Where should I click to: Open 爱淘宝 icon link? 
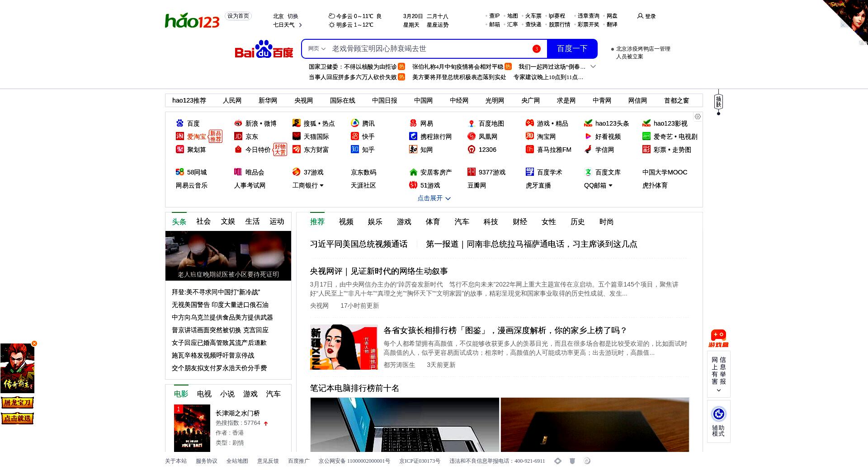tap(180, 136)
